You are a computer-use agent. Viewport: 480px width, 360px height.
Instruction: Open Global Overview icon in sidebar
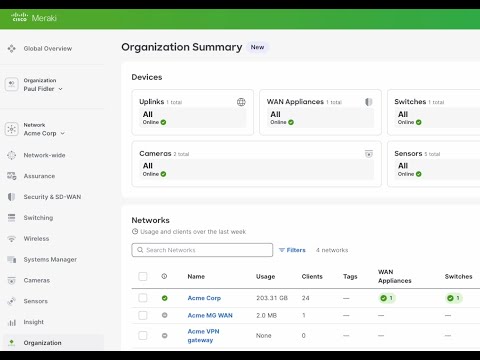[x=12, y=49]
